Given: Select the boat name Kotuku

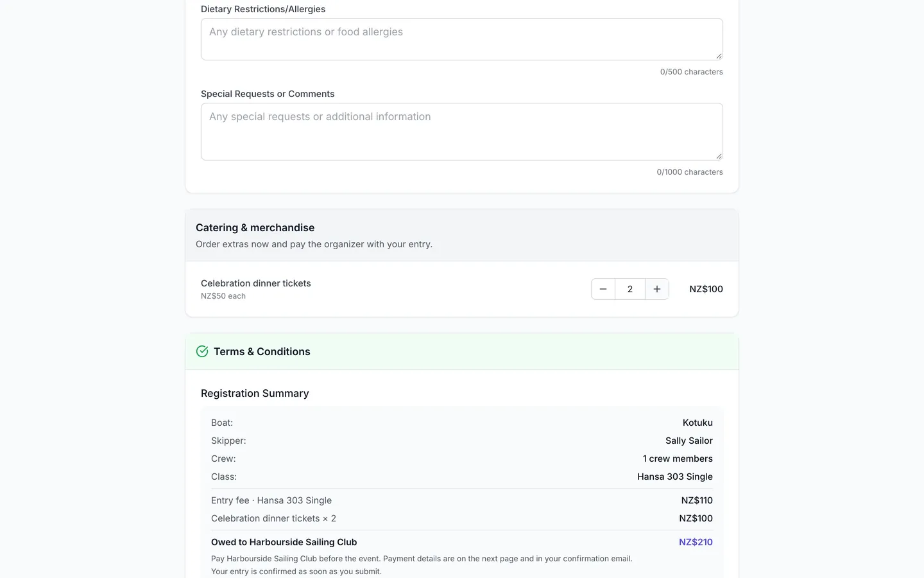Looking at the screenshot, I should click(x=697, y=423).
